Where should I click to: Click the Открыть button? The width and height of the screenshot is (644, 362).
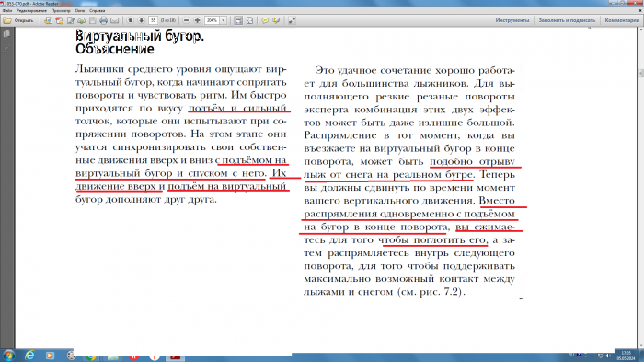click(19, 20)
